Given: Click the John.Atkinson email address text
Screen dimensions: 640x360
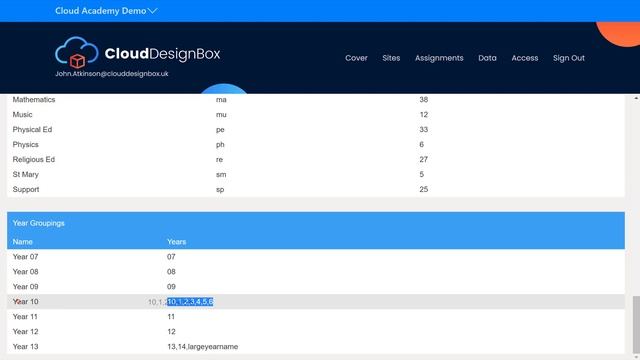Looking at the screenshot, I should pyautogui.click(x=111, y=74).
